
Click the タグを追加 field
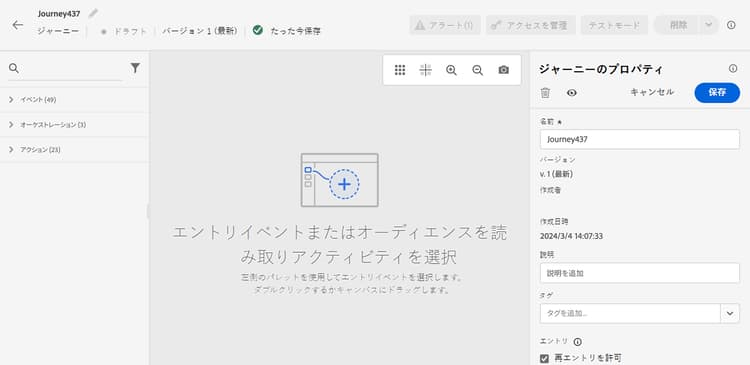coord(630,313)
